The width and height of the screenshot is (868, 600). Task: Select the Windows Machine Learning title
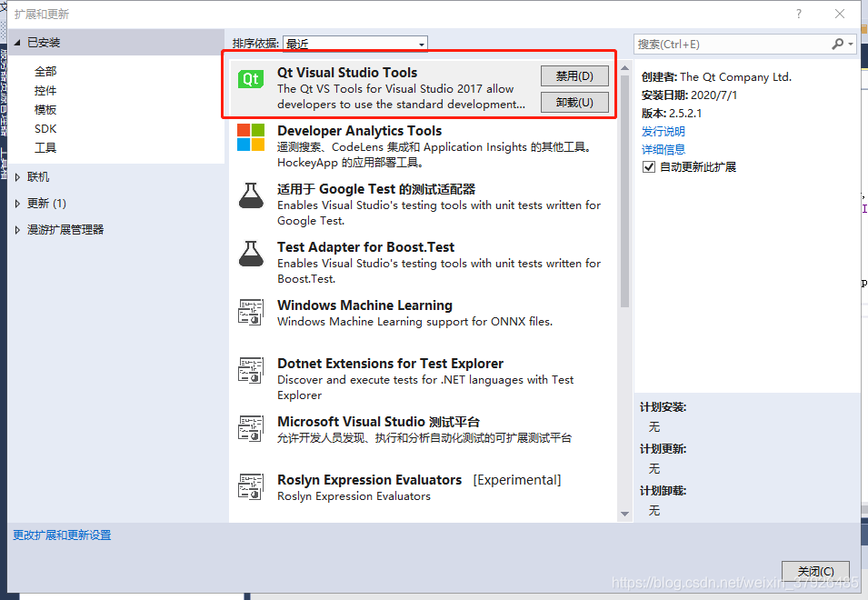364,305
